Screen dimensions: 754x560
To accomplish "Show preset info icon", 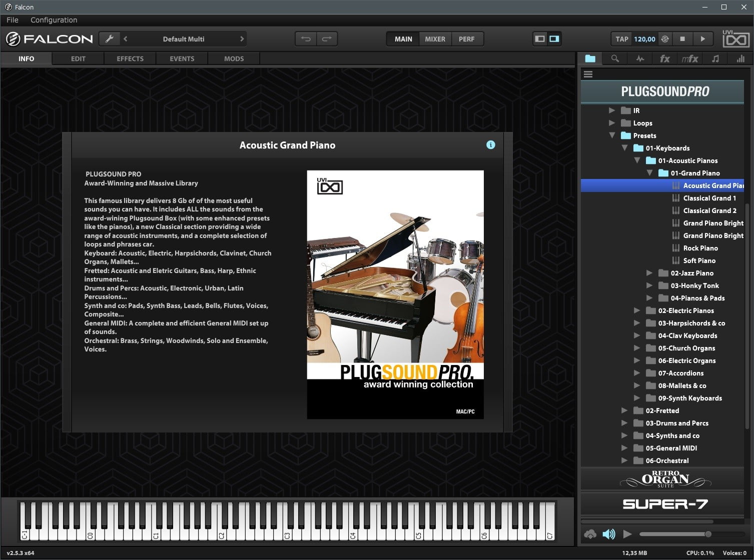I will (x=491, y=144).
